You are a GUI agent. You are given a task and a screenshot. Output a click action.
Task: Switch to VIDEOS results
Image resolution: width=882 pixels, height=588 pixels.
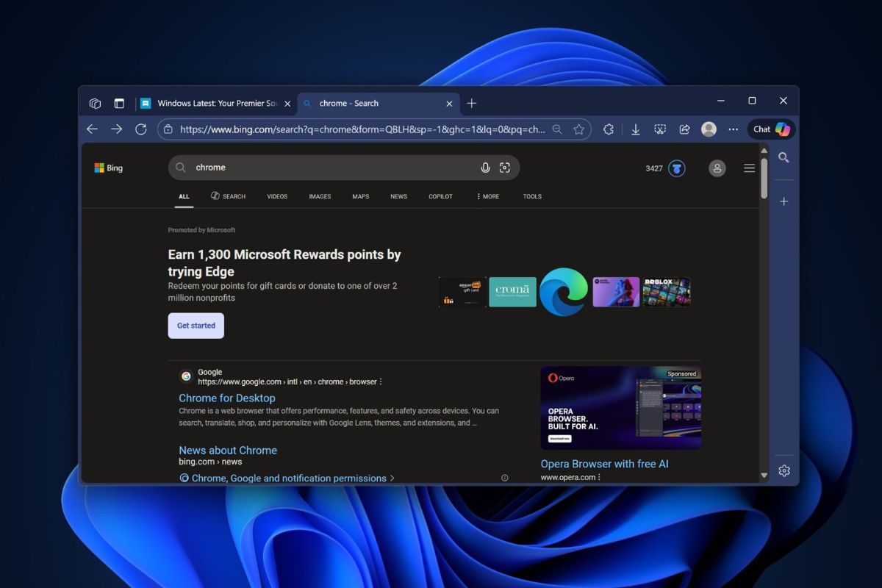(x=277, y=196)
